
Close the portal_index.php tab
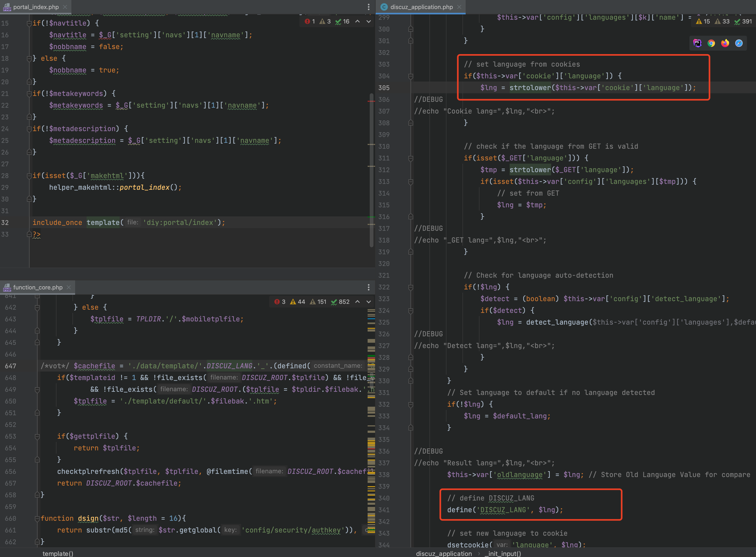(65, 7)
